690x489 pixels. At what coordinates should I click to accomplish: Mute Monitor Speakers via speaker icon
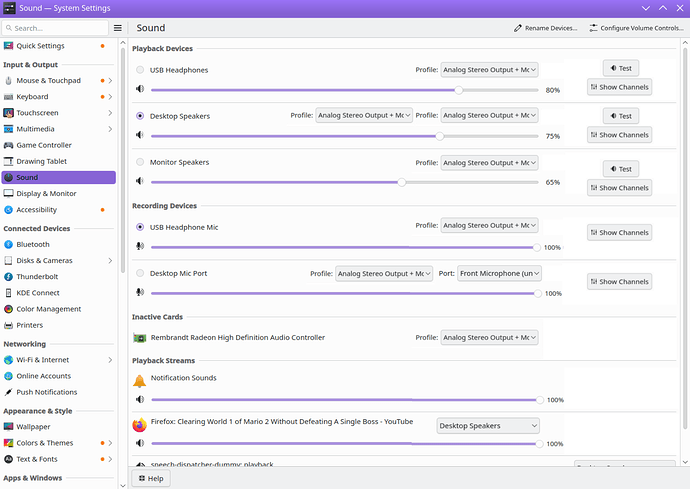pos(140,181)
